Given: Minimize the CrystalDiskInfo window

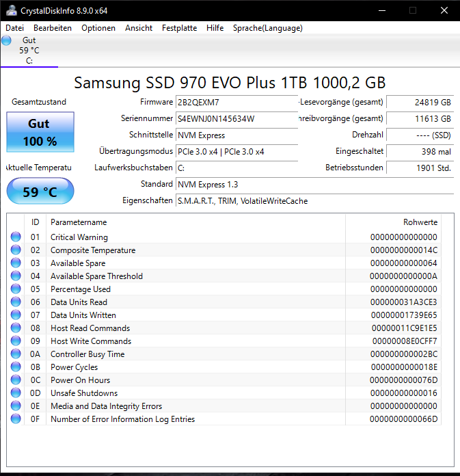Looking at the screenshot, I should coord(382,11).
